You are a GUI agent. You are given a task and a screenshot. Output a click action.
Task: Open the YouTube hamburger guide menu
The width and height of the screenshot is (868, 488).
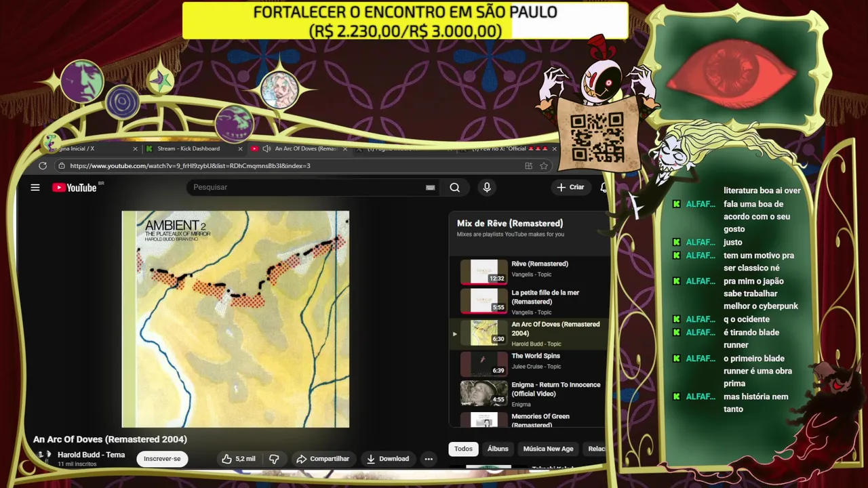point(35,188)
